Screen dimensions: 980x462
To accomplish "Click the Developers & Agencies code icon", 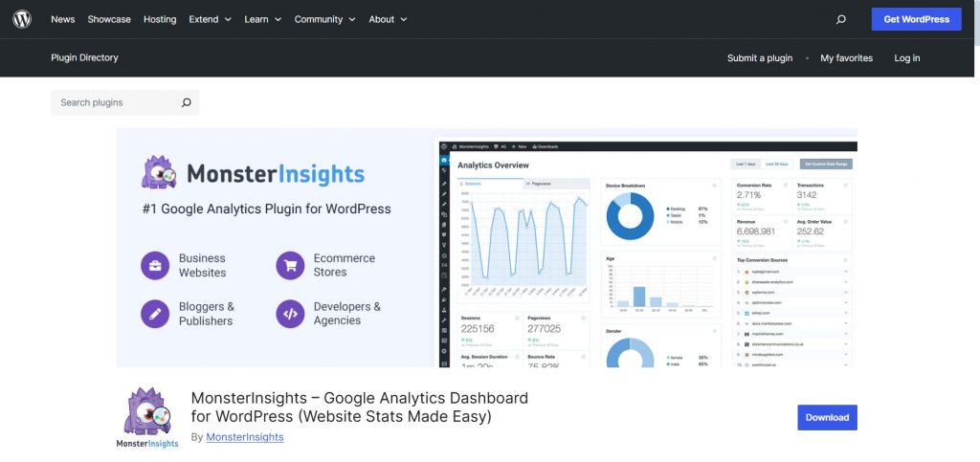I will point(290,314).
